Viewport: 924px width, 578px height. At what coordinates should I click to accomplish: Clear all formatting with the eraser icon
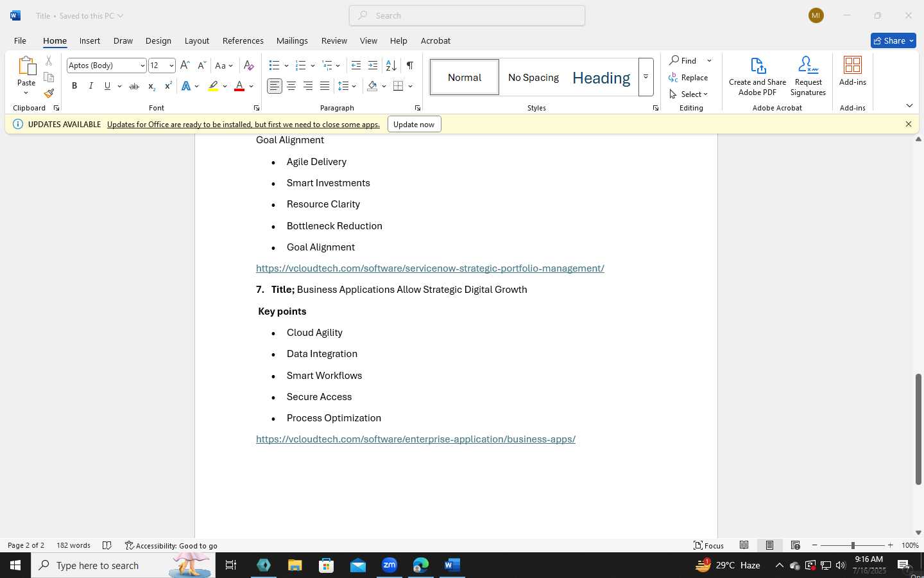pyautogui.click(x=249, y=66)
